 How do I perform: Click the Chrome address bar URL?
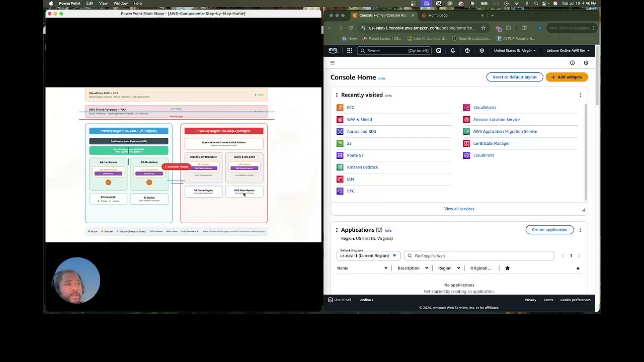pyautogui.click(x=422, y=28)
